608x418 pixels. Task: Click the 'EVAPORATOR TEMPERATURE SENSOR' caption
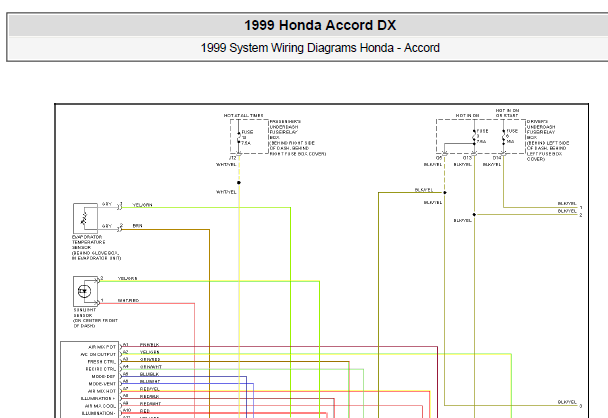click(88, 242)
